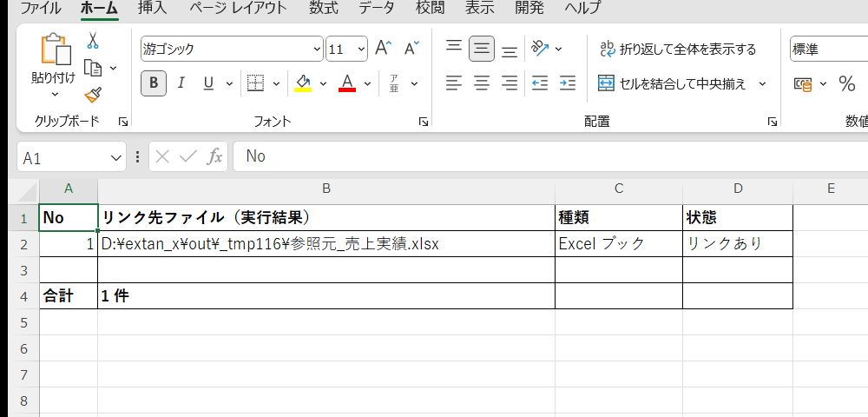The image size is (868, 417).
Task: Decrease font size with small A icon
Action: (x=411, y=49)
